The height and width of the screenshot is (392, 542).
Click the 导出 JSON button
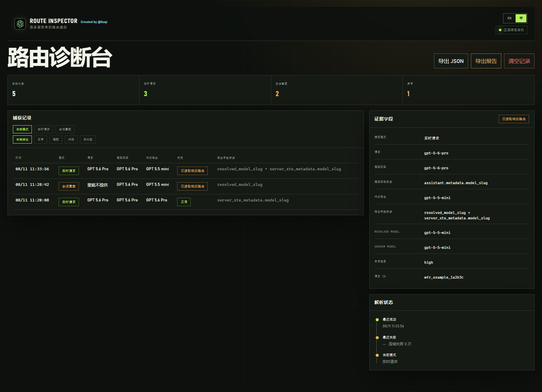point(451,61)
